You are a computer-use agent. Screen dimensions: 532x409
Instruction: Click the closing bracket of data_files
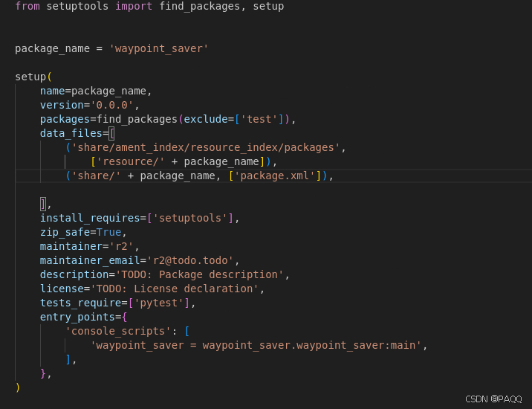(x=43, y=204)
